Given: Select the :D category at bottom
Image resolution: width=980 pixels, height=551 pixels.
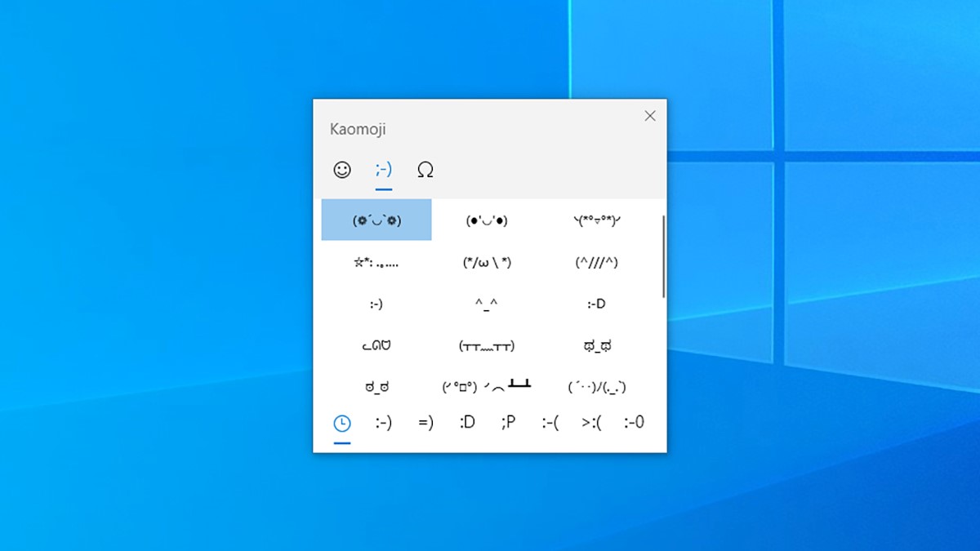Looking at the screenshot, I should tap(467, 423).
